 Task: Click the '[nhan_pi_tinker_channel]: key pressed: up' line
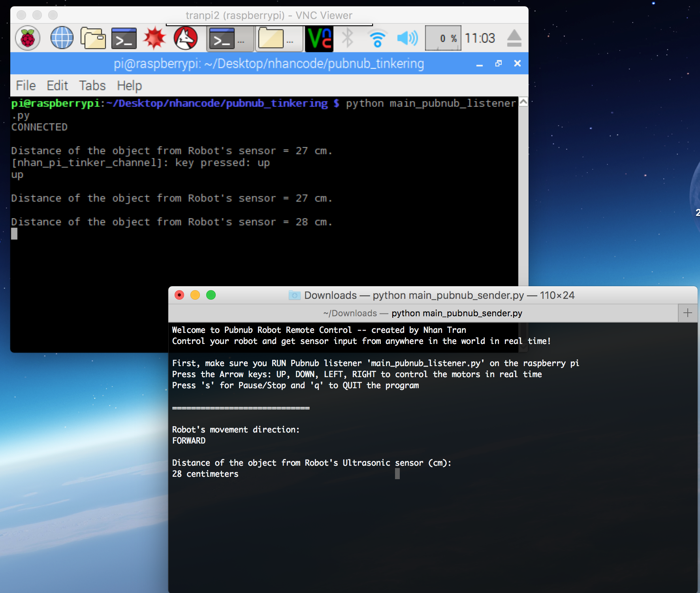140,162
